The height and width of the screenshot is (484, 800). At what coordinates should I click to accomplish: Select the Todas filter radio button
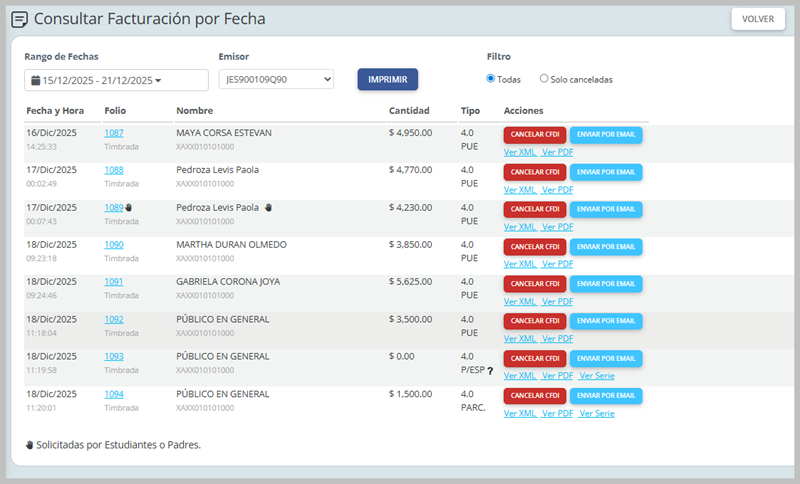491,79
